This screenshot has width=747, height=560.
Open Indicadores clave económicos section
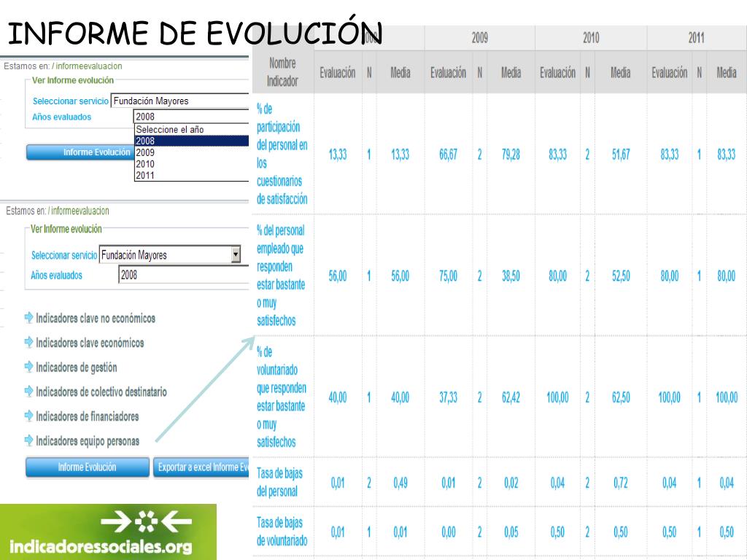[x=90, y=343]
